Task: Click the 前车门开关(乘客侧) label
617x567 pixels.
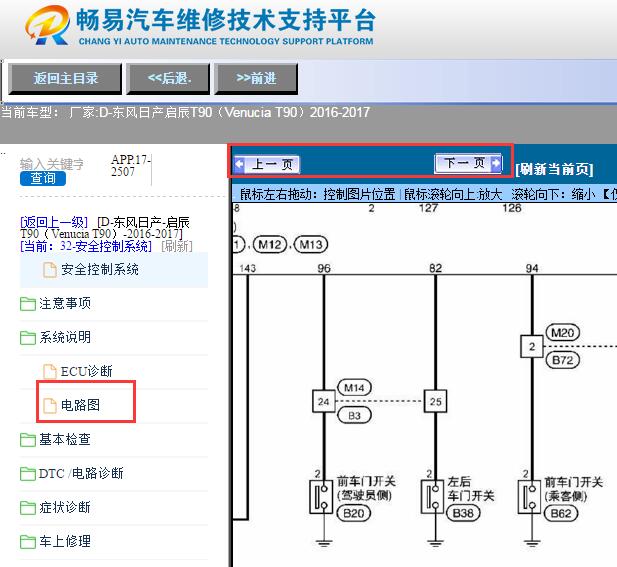Action: coord(574,488)
